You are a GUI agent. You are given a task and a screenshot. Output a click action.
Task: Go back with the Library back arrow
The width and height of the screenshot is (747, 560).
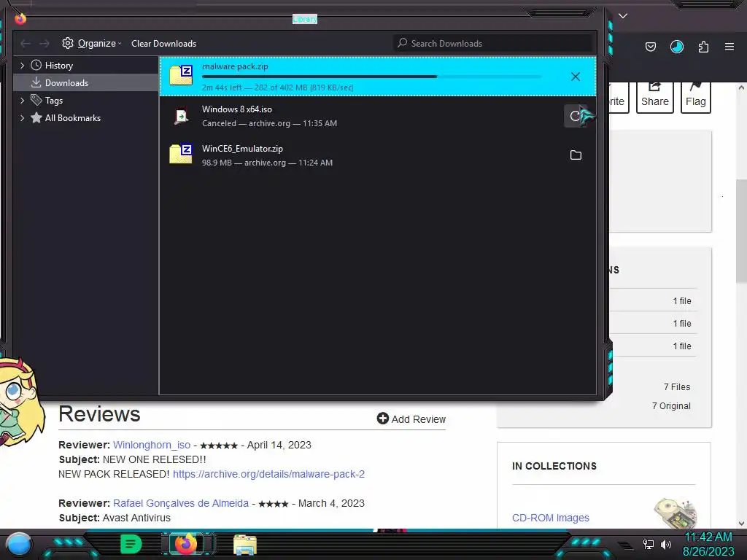(x=26, y=44)
